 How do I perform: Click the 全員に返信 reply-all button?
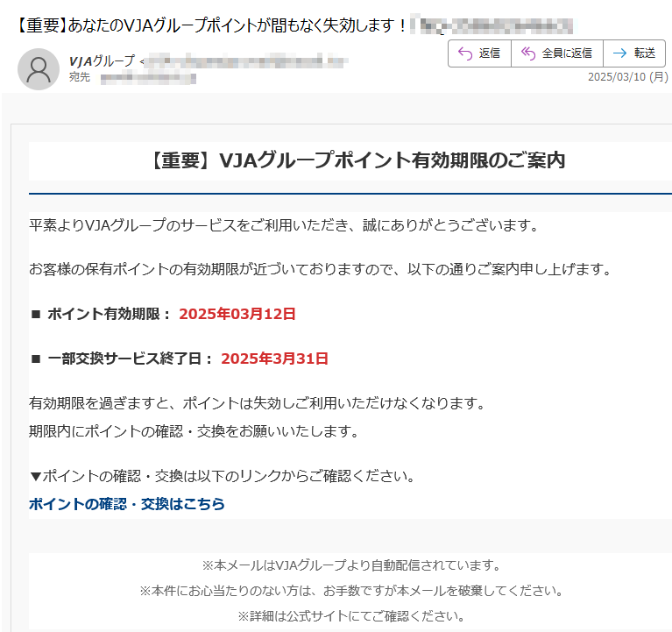556,53
